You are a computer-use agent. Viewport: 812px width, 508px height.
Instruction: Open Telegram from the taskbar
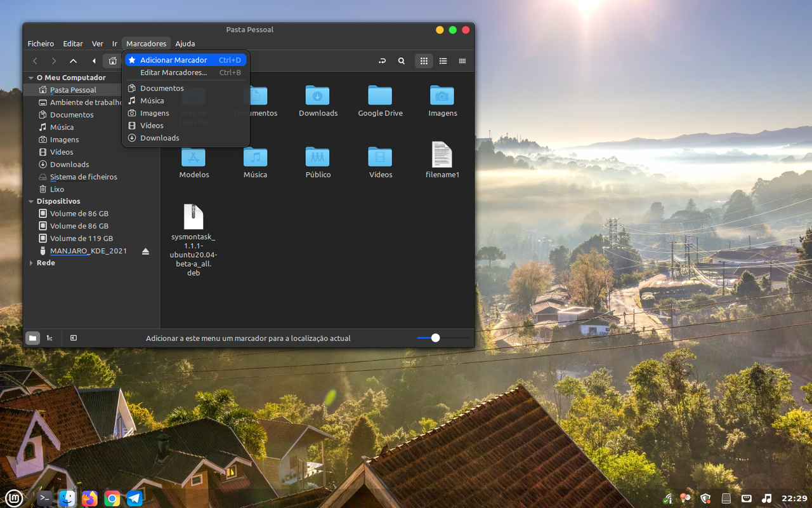pyautogui.click(x=134, y=498)
